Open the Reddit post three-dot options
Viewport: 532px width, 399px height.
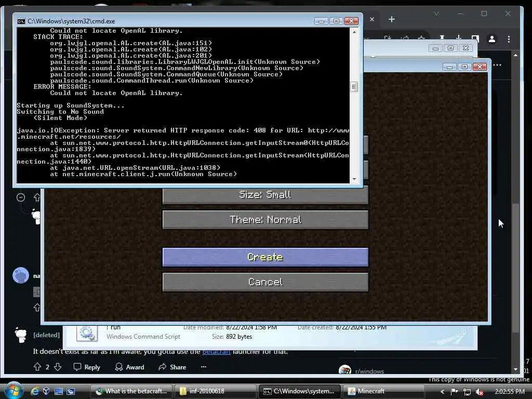(497, 65)
